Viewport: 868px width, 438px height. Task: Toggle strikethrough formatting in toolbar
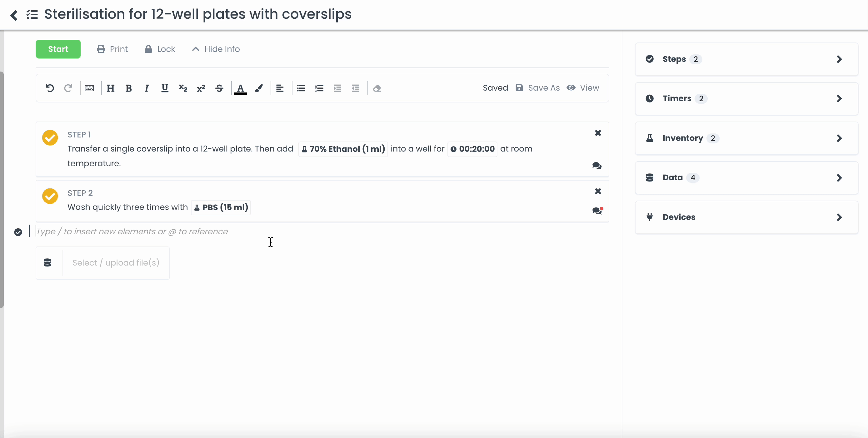click(219, 88)
